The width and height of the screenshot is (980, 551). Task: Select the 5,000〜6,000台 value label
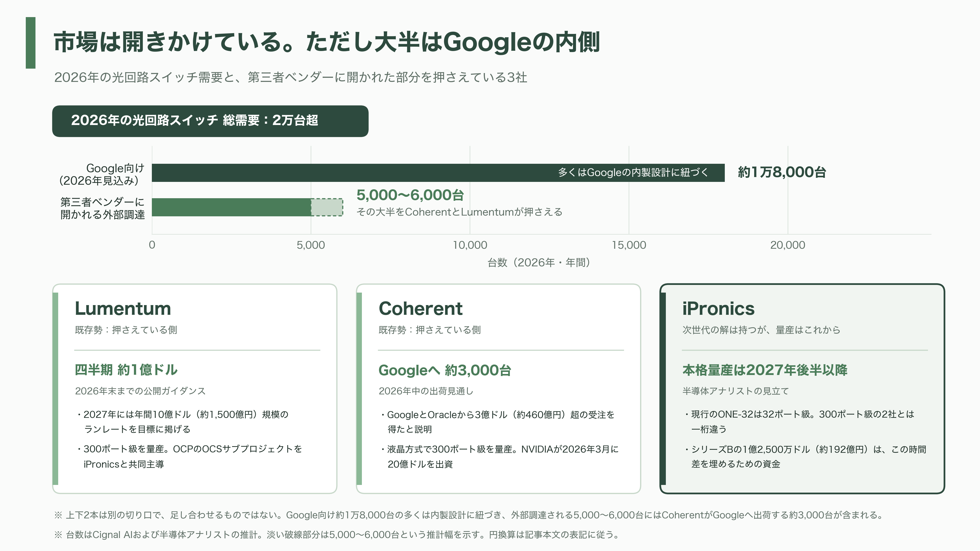(x=410, y=195)
